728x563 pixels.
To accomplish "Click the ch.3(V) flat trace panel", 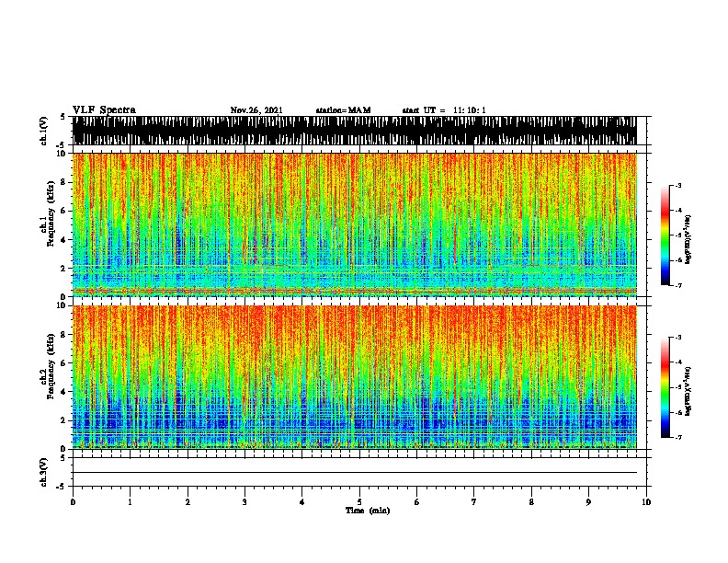I will 359,472.
